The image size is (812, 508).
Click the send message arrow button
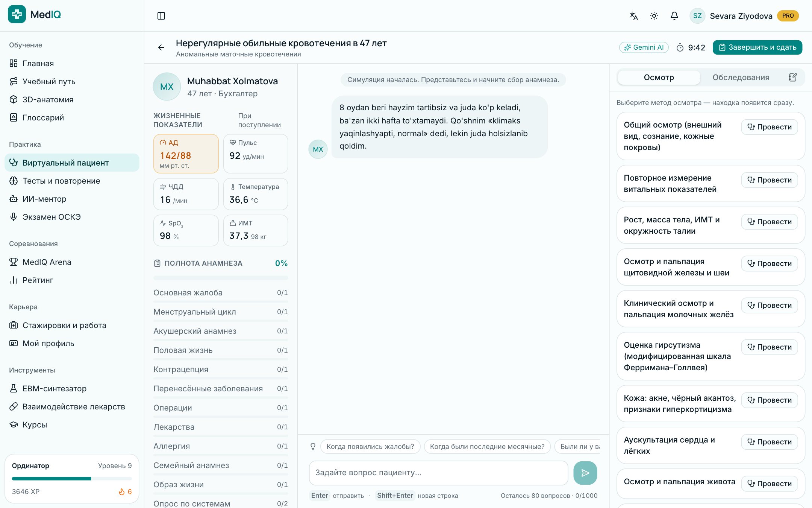tap(585, 473)
